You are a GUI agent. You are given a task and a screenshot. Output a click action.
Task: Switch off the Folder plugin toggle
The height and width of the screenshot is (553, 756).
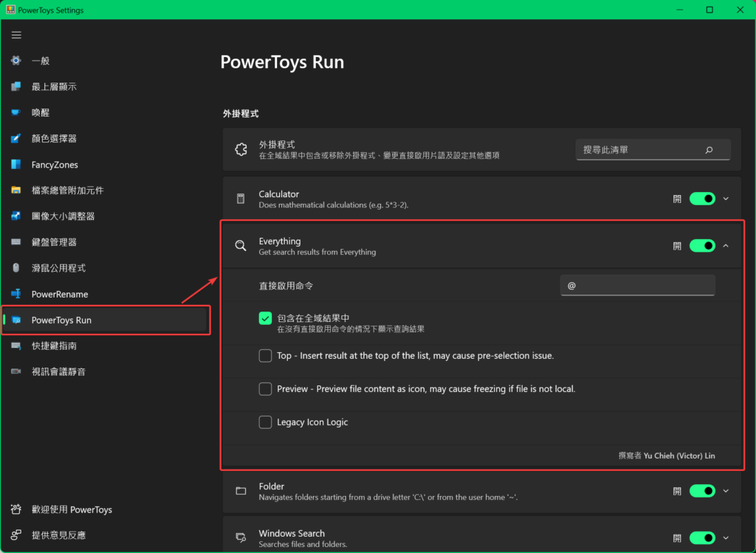[x=702, y=491]
